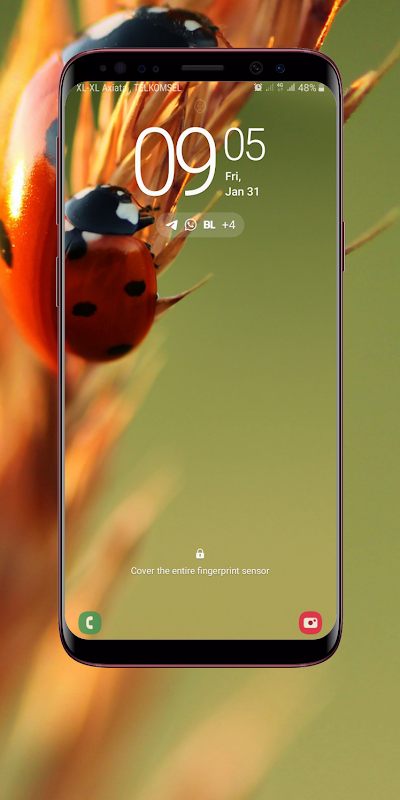Tap the large hour digits 09
The height and width of the screenshot is (800, 400).
point(176,162)
